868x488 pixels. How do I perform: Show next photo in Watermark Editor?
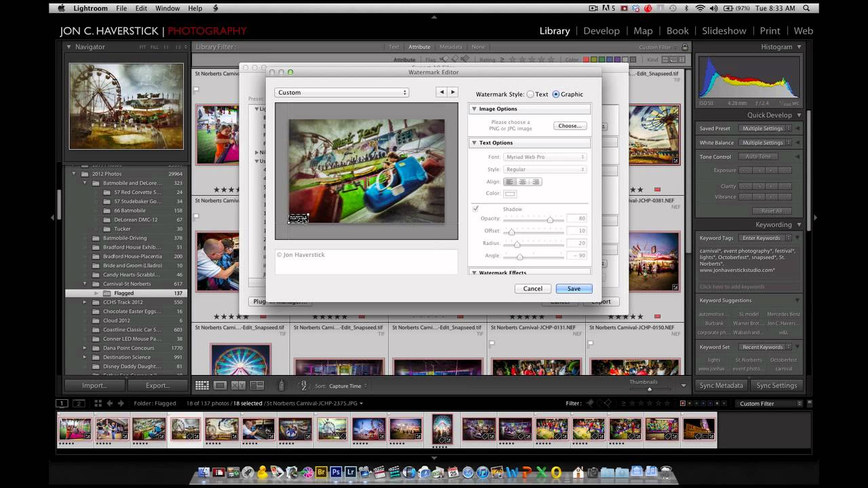coord(453,92)
